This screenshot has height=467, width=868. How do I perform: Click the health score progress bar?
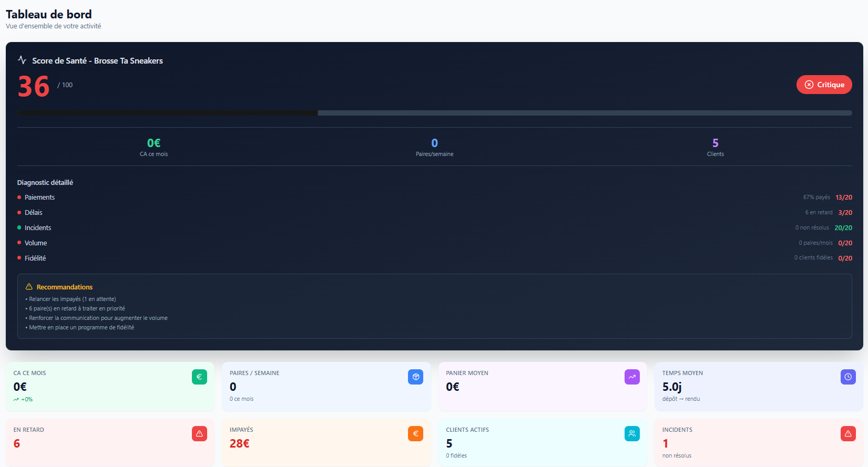click(x=434, y=113)
